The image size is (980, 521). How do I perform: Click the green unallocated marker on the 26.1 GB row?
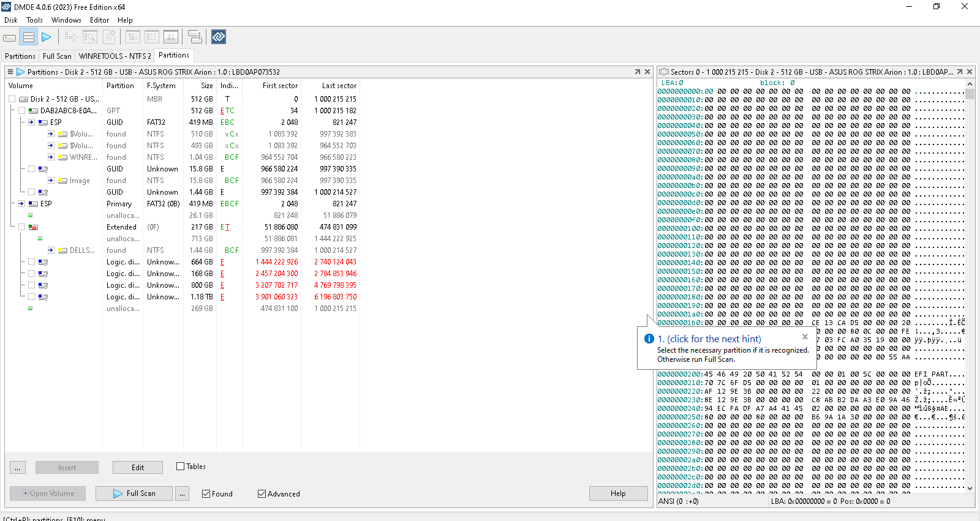coord(30,216)
